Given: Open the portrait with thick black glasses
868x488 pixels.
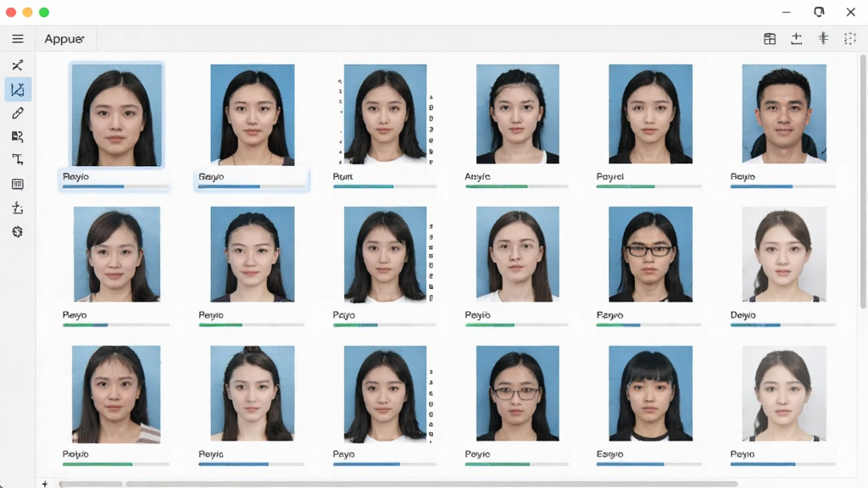Looking at the screenshot, I should tap(650, 254).
